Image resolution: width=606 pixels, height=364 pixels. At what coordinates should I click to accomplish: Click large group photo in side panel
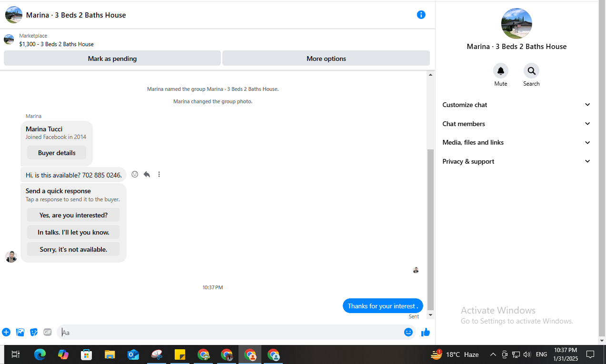click(x=517, y=23)
